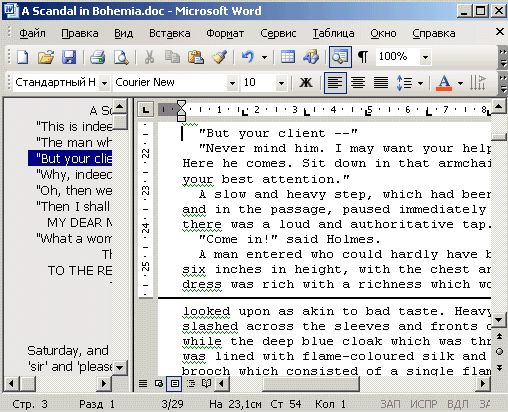Open the Таблица menu
Image resolution: width=508 pixels, height=412 pixels.
tap(333, 33)
